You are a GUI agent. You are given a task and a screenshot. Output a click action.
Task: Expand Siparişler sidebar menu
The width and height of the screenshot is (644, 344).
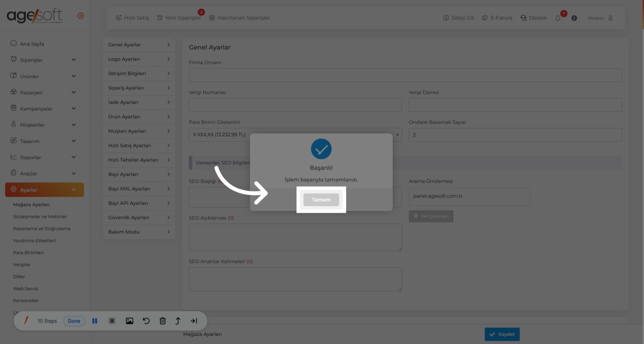click(45, 60)
